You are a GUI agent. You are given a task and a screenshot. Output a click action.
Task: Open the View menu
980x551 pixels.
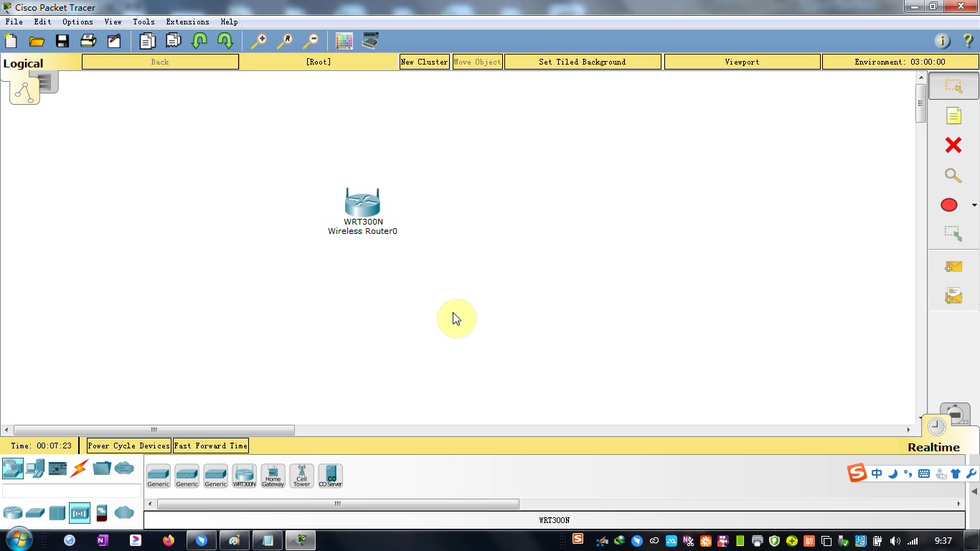113,22
